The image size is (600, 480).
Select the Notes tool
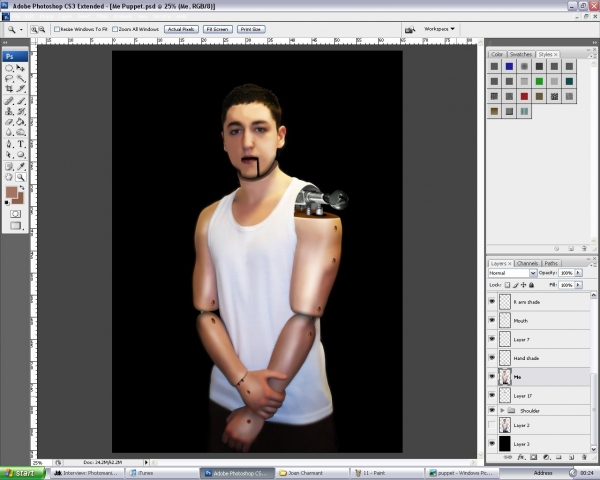coord(9,167)
